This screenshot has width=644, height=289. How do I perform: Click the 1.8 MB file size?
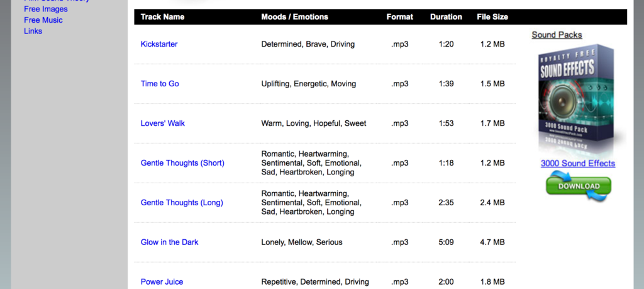coord(492,281)
